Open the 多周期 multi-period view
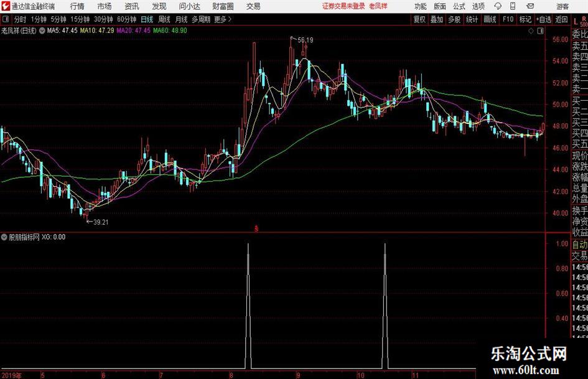This screenshot has width=588, height=379. coord(201,19)
